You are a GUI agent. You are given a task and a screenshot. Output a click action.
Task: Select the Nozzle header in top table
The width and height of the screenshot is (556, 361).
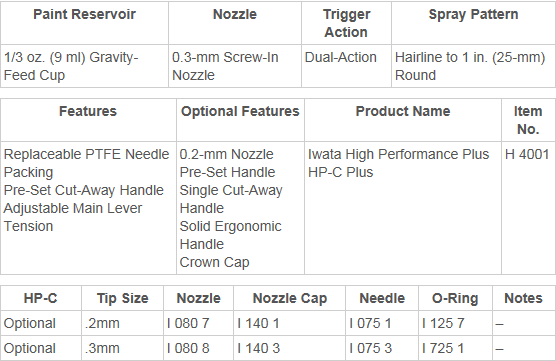[235, 15]
